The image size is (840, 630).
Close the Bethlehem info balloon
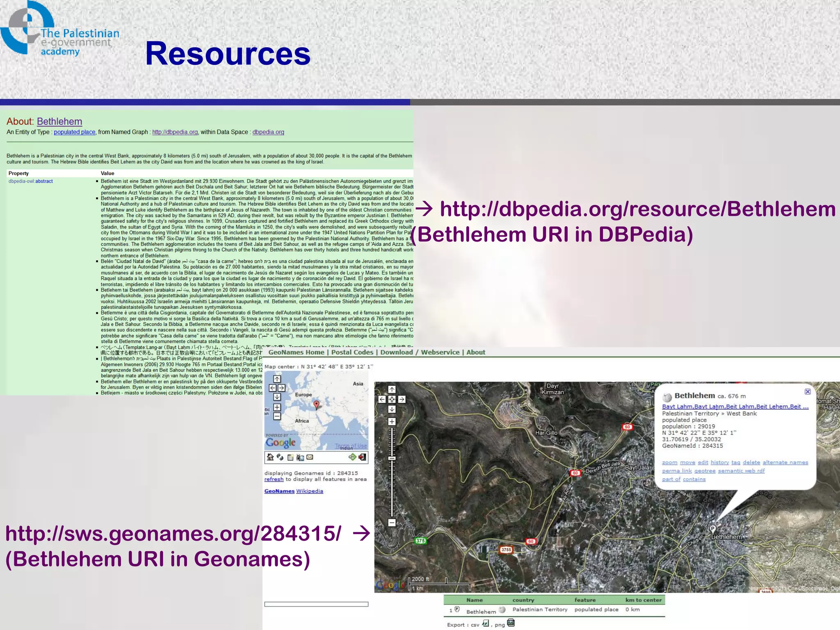[808, 392]
